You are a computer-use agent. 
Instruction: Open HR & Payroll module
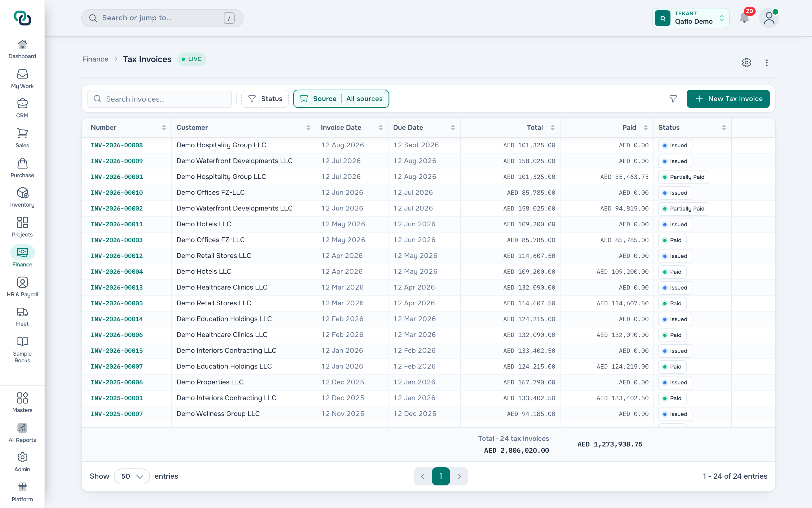click(22, 287)
